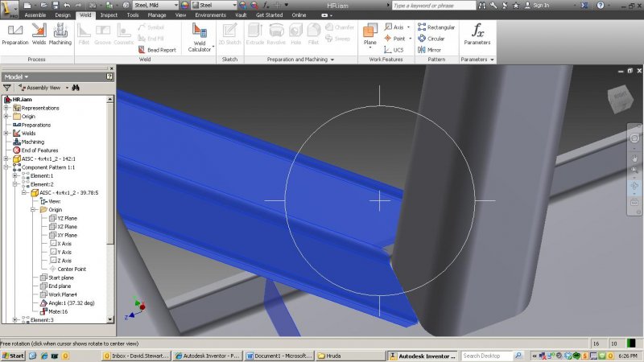
Task: Click the Search Desktop field in taskbar
Action: click(x=487, y=356)
